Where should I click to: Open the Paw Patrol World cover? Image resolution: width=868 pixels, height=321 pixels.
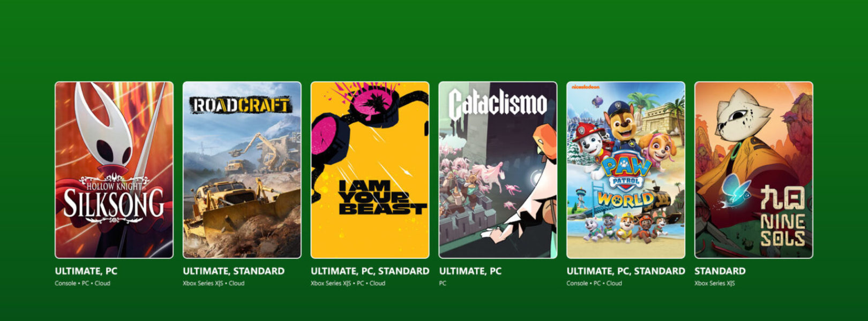click(x=626, y=170)
